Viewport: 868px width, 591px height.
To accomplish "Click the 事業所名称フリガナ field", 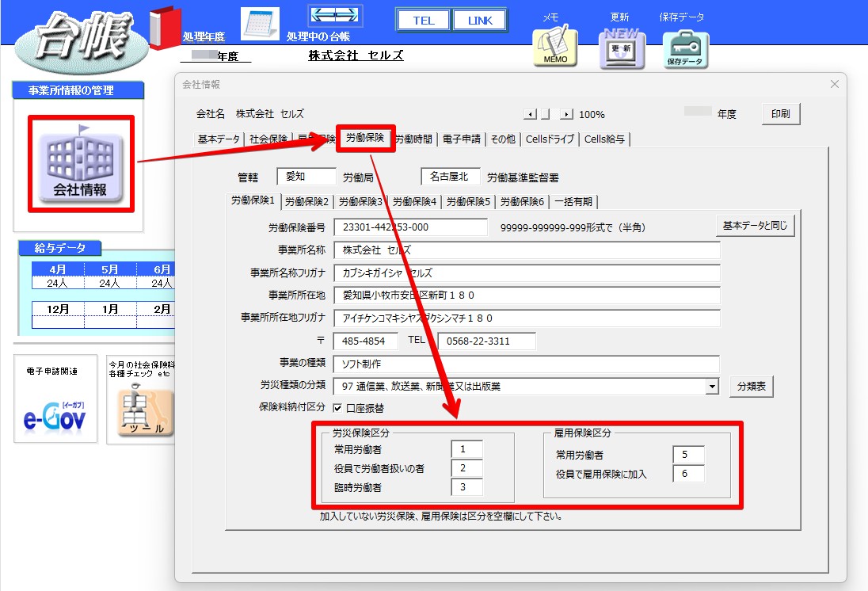I will (x=527, y=273).
